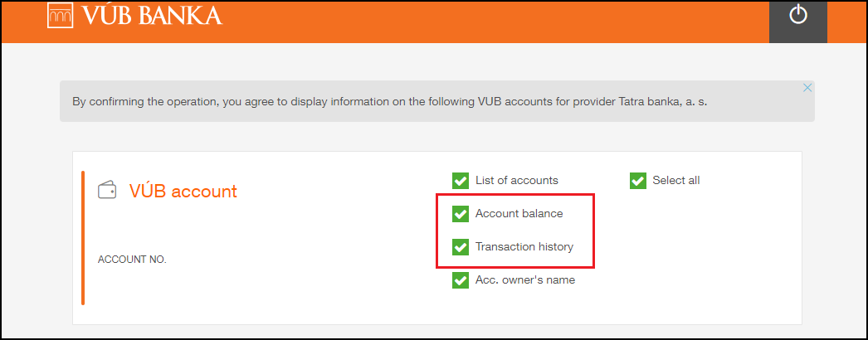Toggle the Select all checkbox
Viewport: 868px width, 340px height.
coord(637,180)
